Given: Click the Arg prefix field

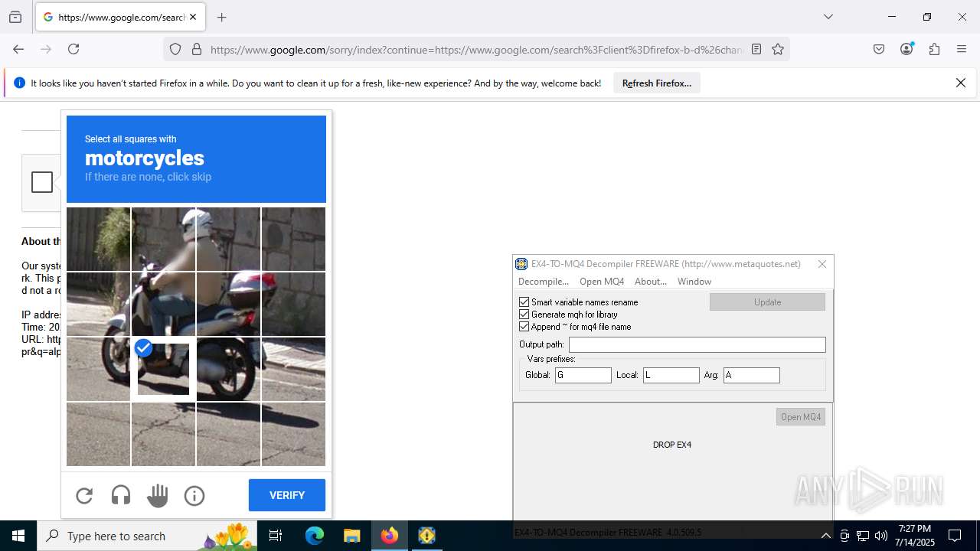Looking at the screenshot, I should [x=752, y=375].
